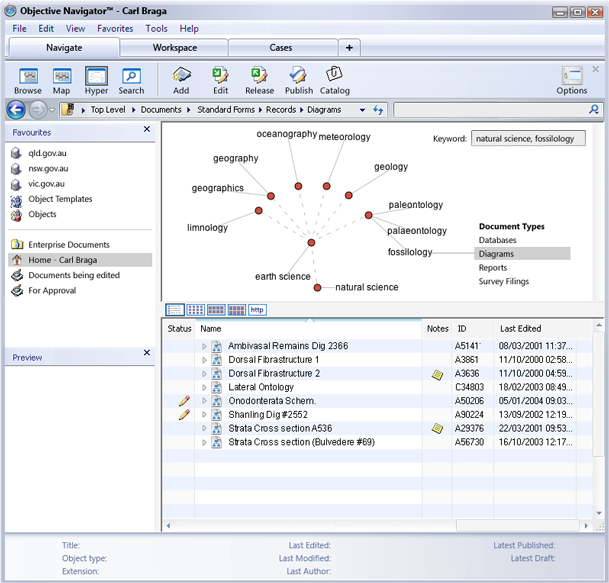Open Object Templates favourite
Viewport: 609px width, 583px height.
click(x=60, y=199)
